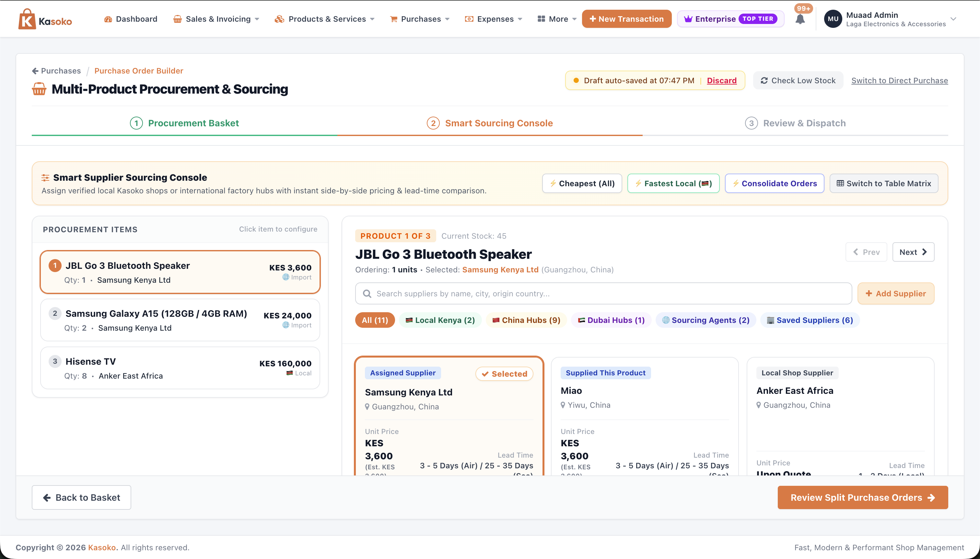Viewport: 980px width, 559px height.
Task: Open the Expenses dropdown menu
Action: [494, 19]
